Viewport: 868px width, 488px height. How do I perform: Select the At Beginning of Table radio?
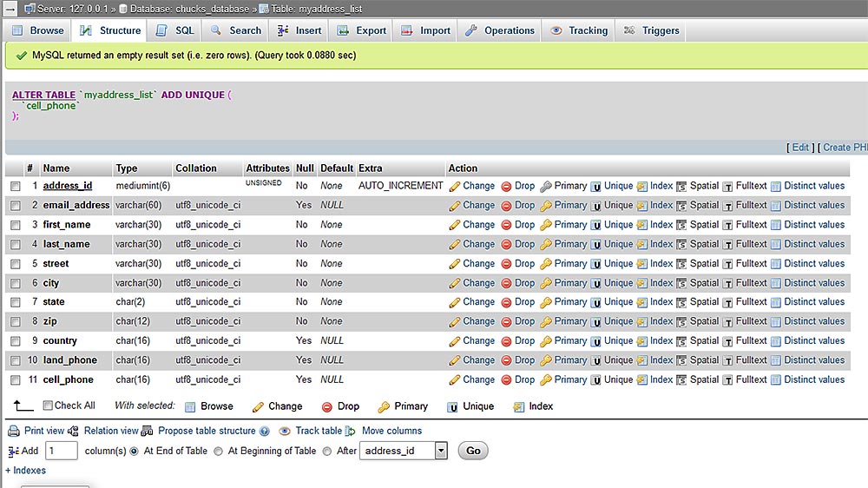218,452
